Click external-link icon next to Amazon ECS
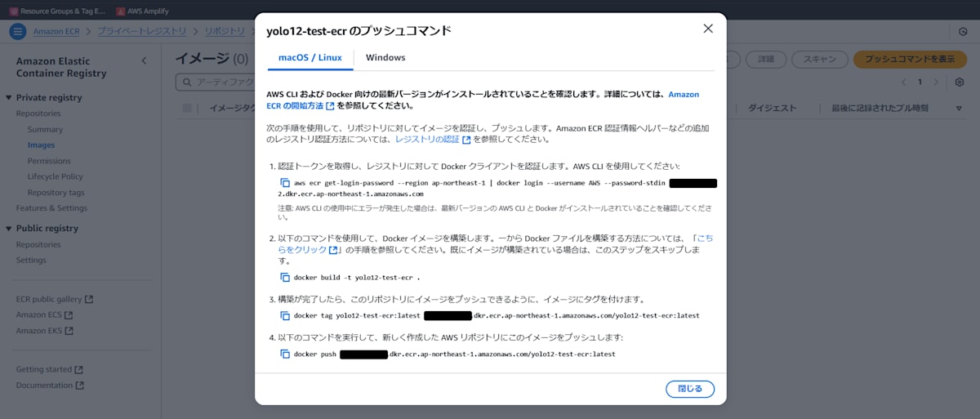Viewport: 980px width, 419px height. click(69, 315)
